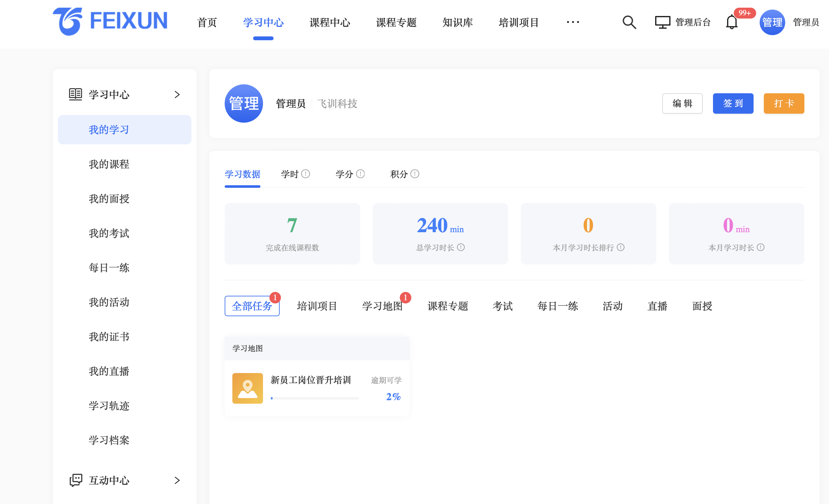The image size is (829, 504).
Task: Open 培训项目 in top navigation
Action: [519, 22]
